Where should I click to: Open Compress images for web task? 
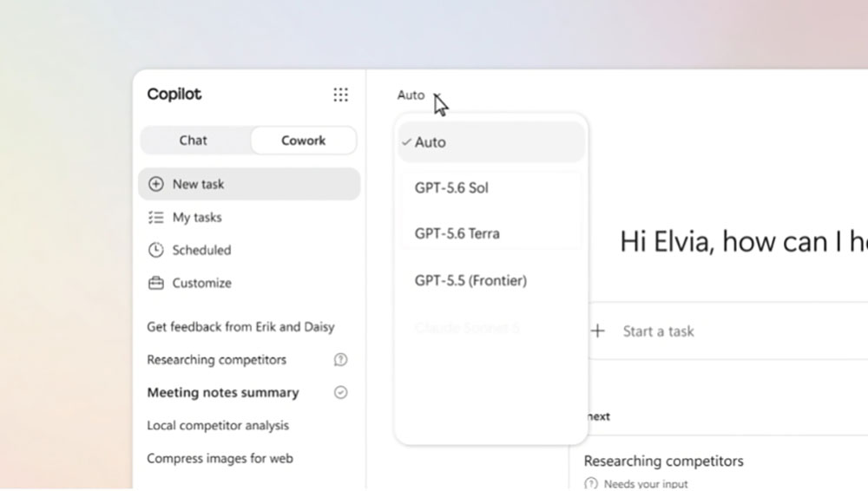(x=220, y=458)
